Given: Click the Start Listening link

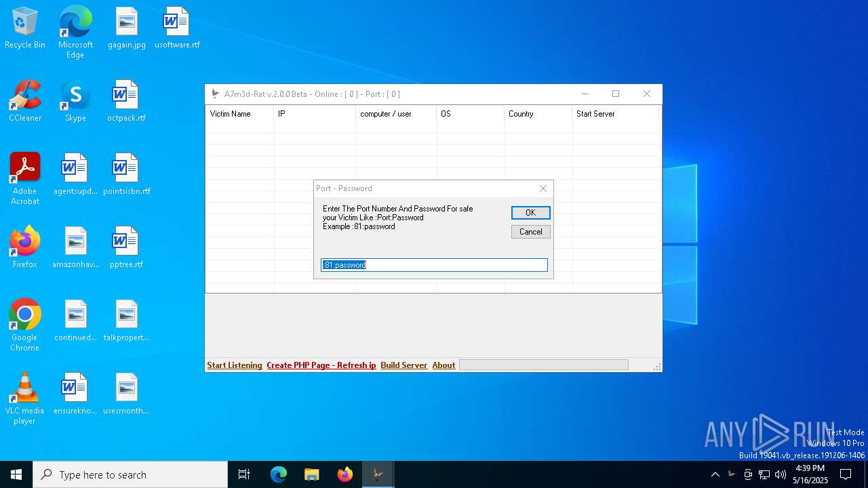Looking at the screenshot, I should pos(235,365).
